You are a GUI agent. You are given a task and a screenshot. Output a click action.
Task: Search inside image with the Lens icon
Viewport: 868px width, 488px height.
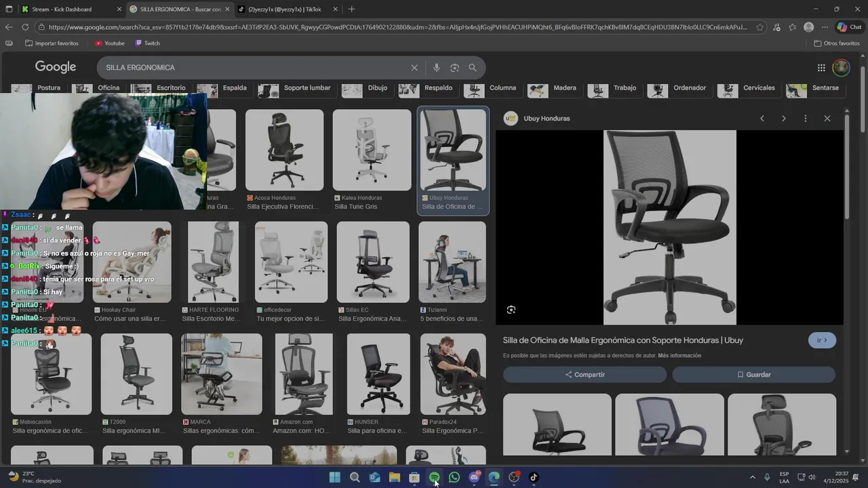click(x=511, y=310)
